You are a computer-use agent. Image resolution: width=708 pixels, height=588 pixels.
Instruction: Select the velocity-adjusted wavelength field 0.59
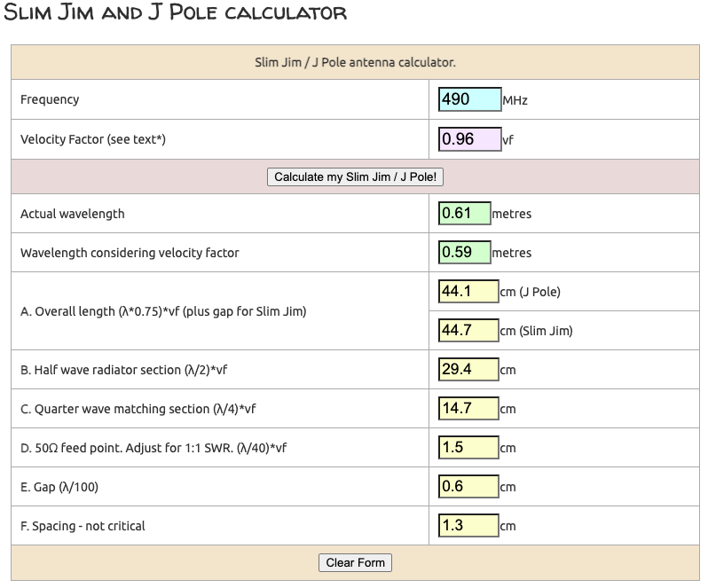coord(465,252)
